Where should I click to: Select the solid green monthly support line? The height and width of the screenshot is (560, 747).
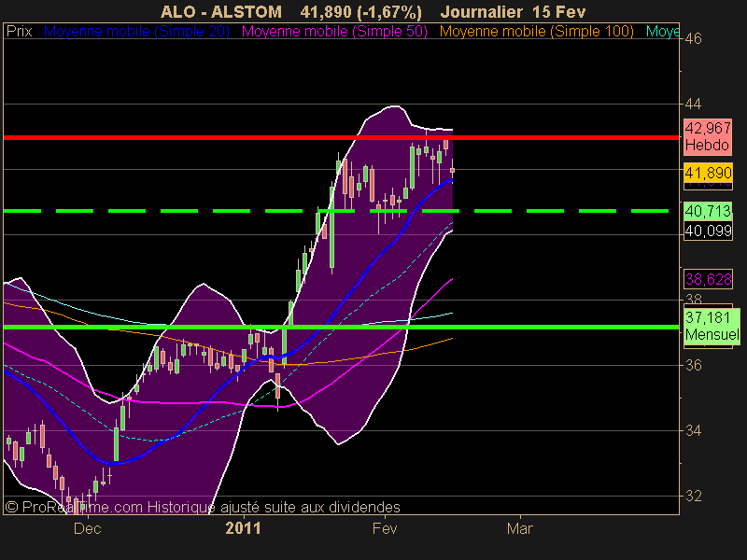point(341,328)
